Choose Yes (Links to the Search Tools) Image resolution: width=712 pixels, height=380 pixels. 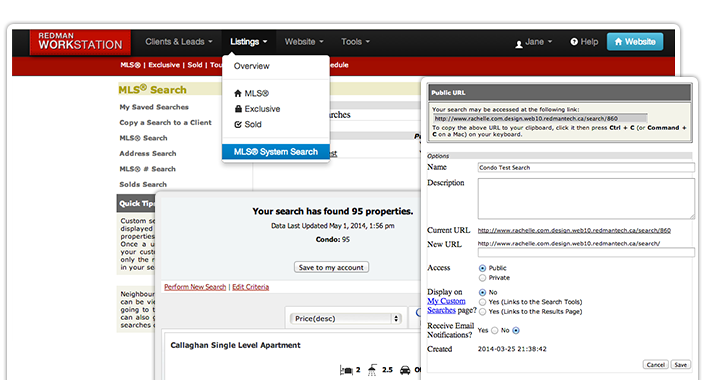(x=482, y=302)
